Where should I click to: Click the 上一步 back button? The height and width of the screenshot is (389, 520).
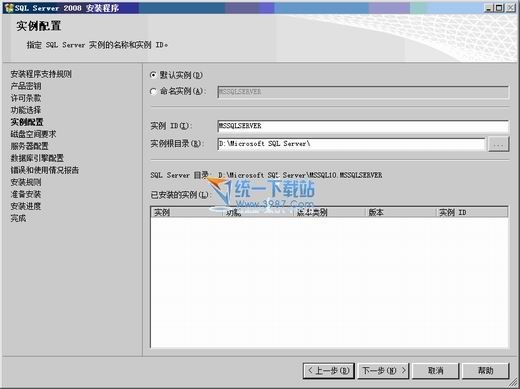329,371
